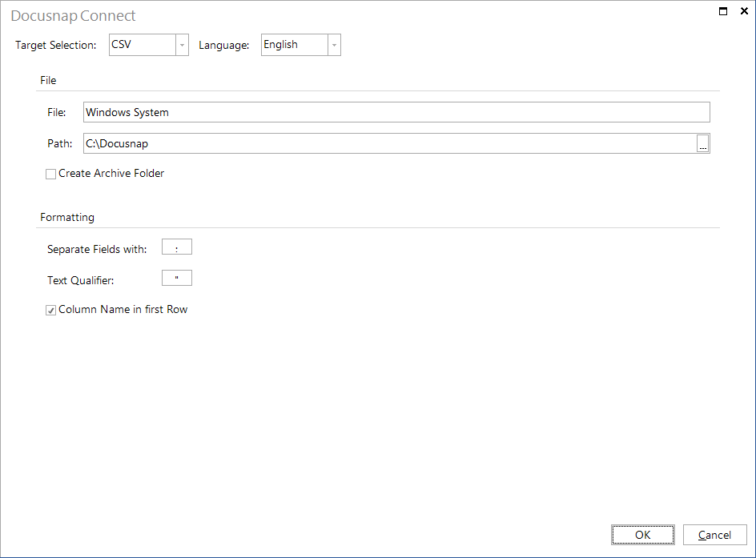Open the Language English dropdown
756x558 pixels.
click(301, 45)
